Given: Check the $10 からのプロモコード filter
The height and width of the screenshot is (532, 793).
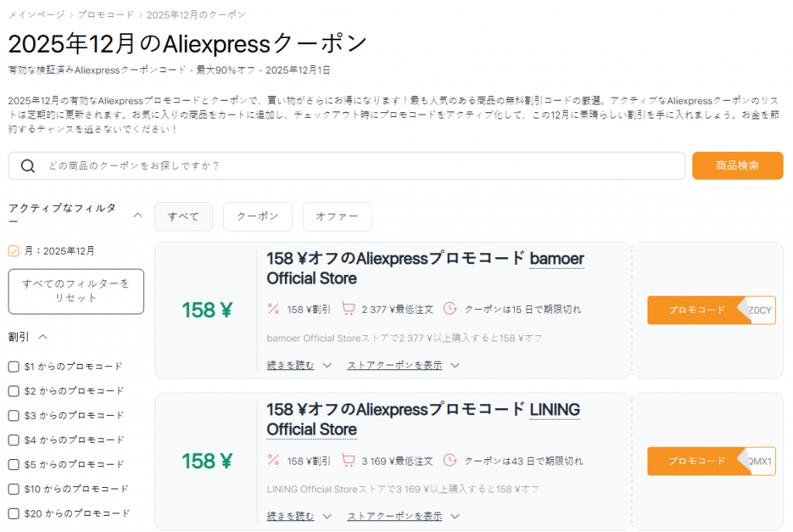Looking at the screenshot, I should click(12, 489).
